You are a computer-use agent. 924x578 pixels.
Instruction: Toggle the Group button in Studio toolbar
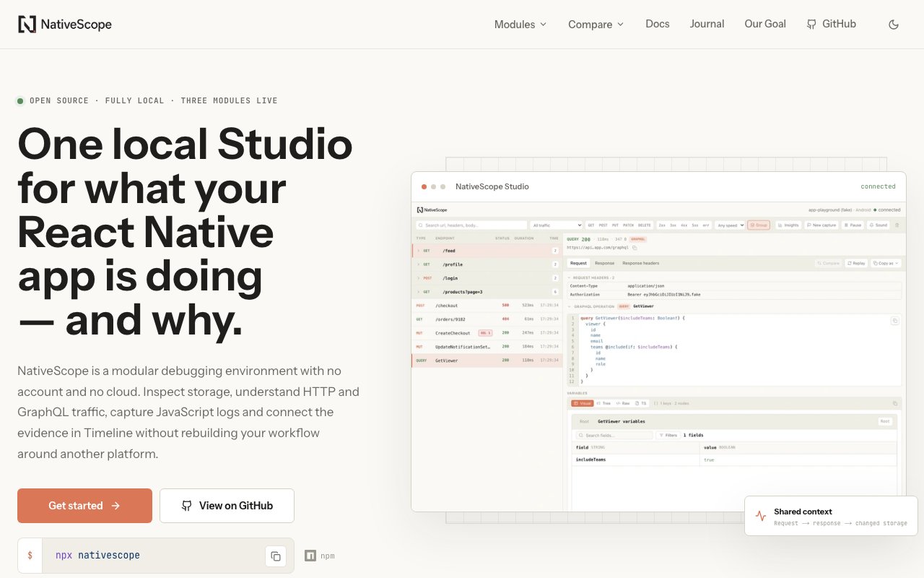tap(759, 225)
